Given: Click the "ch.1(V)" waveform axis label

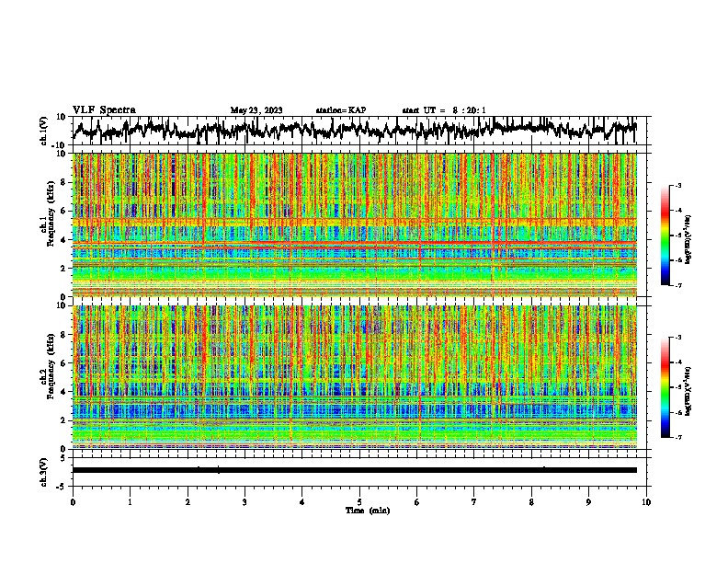Looking at the screenshot, I should pyautogui.click(x=44, y=131).
